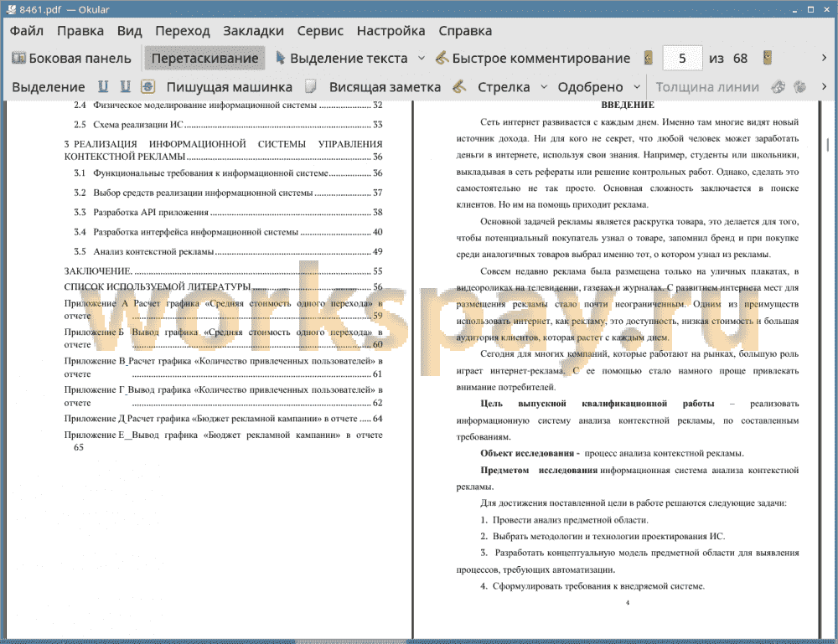The width and height of the screenshot is (838, 644).
Task: Click the ЗАКЛЮЧЕНИЕ contents entry
Action: point(224,271)
